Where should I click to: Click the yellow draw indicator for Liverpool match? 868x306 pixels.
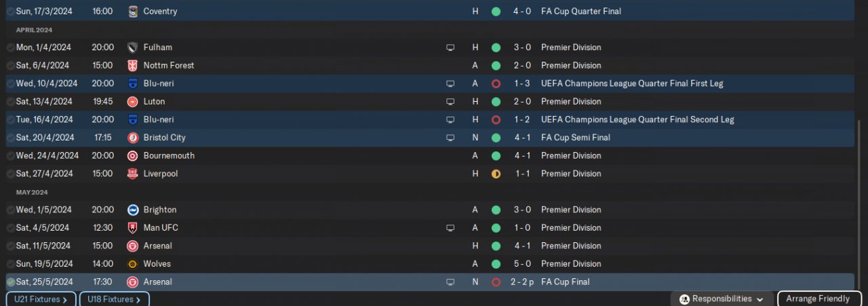tap(496, 174)
